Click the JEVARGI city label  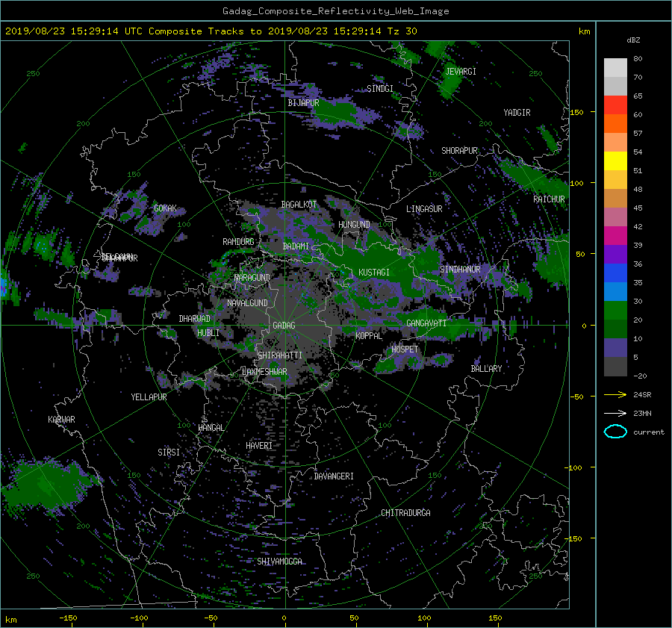[x=461, y=72]
